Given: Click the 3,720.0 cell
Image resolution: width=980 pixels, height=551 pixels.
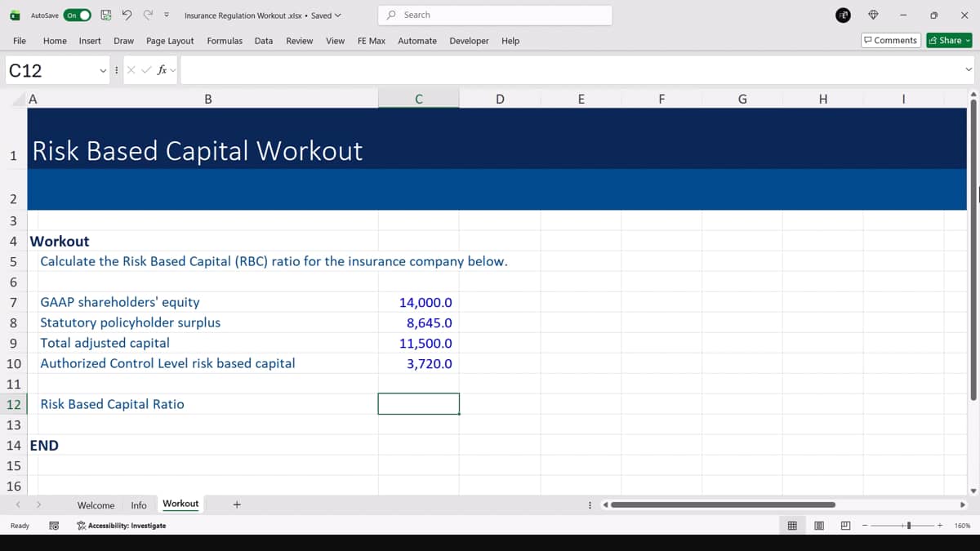Looking at the screenshot, I should 418,363.
